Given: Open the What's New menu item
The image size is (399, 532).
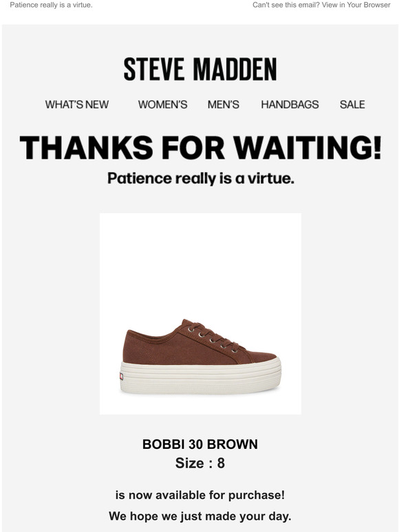Looking at the screenshot, I should [x=77, y=104].
